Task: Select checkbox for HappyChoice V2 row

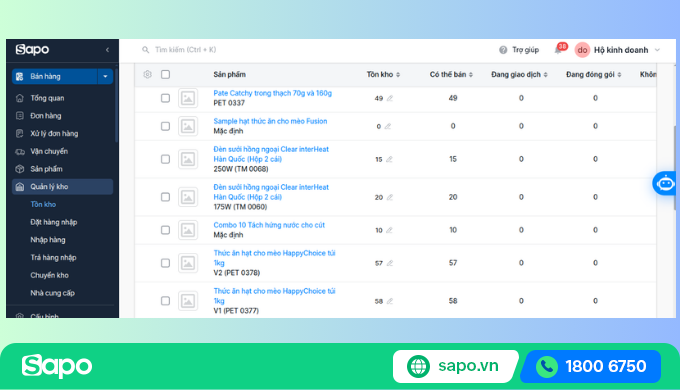Action: coord(165,263)
